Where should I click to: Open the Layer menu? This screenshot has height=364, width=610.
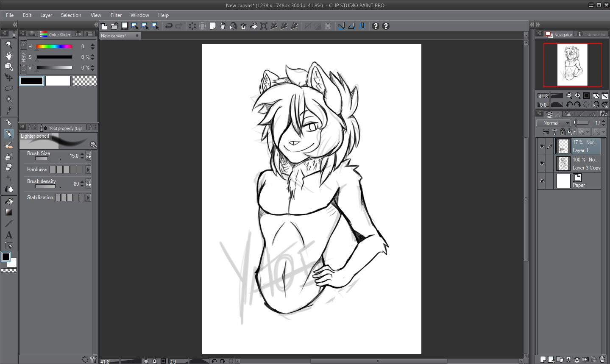coord(46,15)
